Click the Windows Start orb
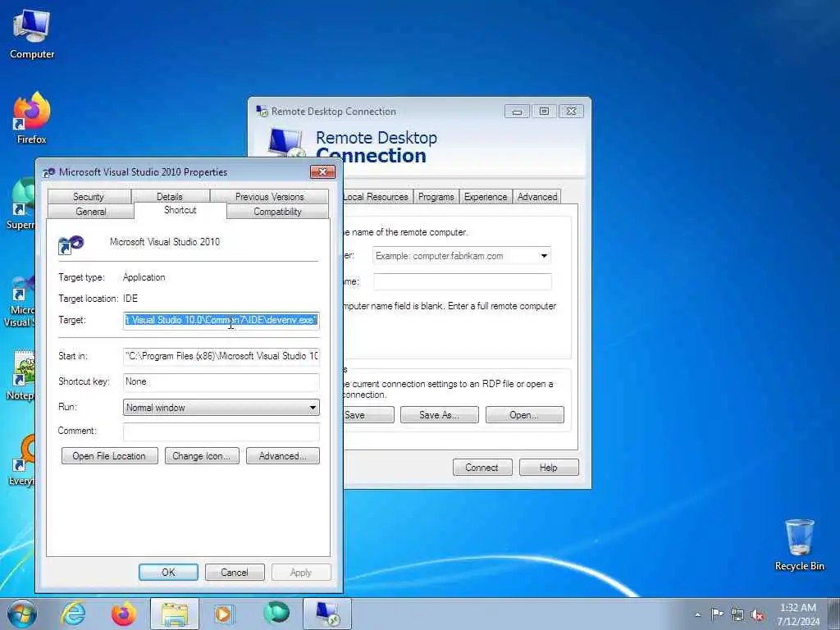Screen dimensions: 840x630 22,614
